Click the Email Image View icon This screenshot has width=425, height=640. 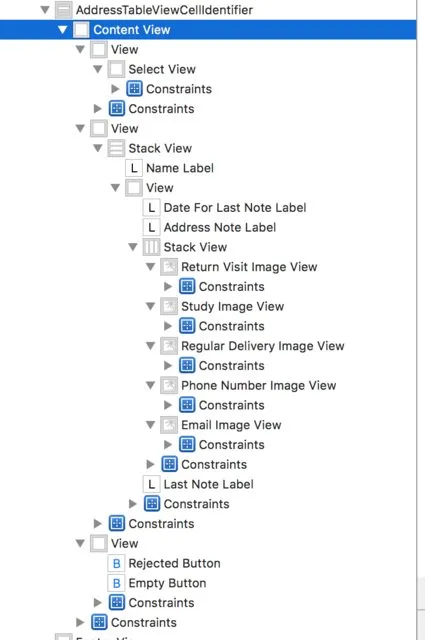click(x=169, y=425)
